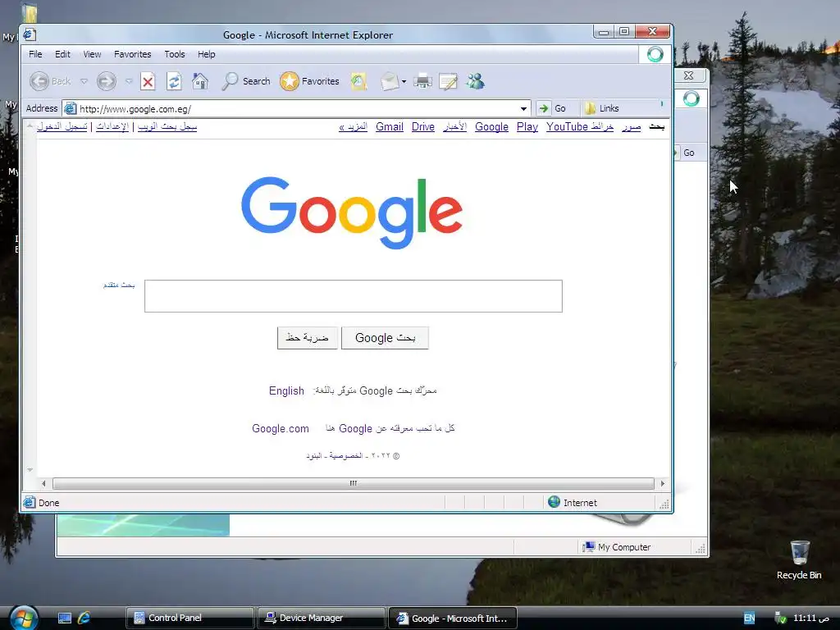The image size is (840, 630).
Task: Click the Refresh page icon
Action: click(174, 81)
